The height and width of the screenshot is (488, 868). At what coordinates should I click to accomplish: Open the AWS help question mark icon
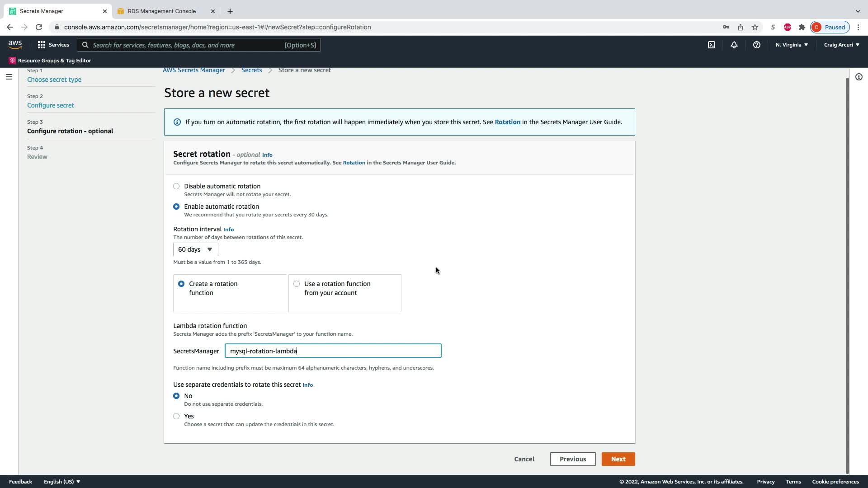756,45
